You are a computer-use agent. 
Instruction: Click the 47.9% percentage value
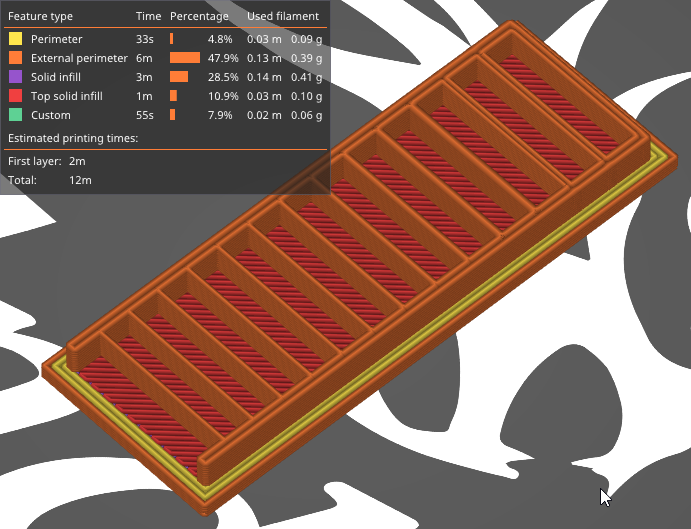pos(223,58)
